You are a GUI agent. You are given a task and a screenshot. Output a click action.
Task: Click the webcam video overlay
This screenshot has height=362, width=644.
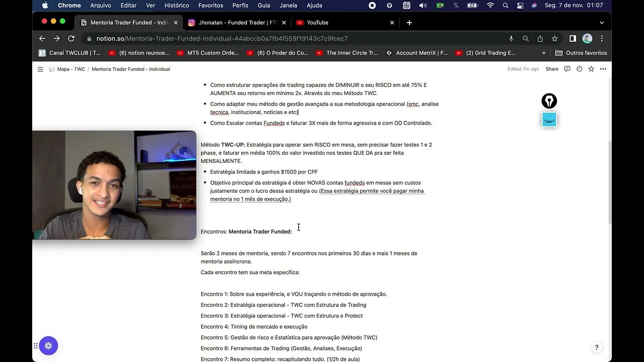tap(114, 185)
